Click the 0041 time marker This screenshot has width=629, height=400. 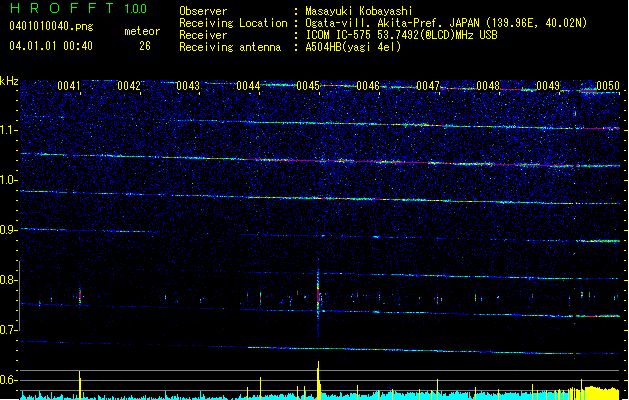pos(69,86)
